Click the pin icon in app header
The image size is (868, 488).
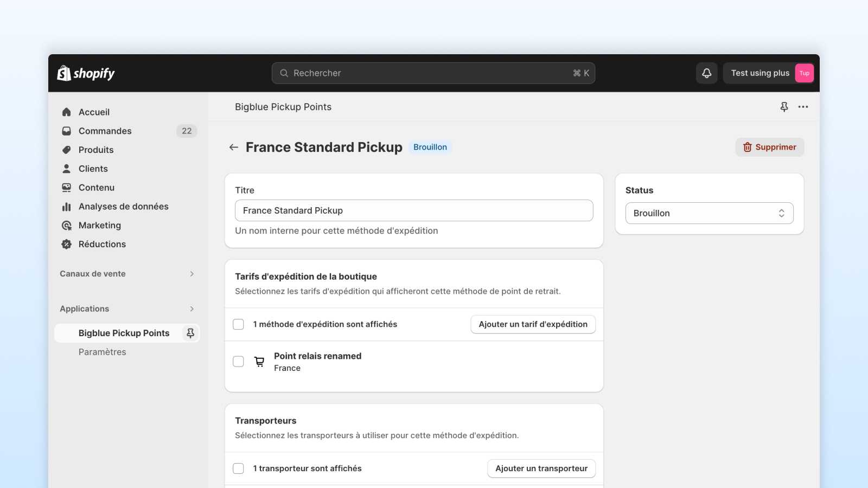784,107
